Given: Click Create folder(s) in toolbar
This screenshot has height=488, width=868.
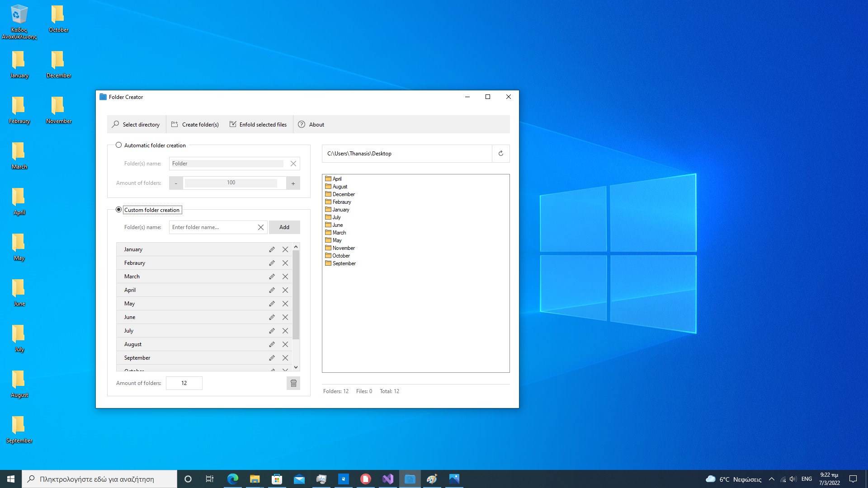Looking at the screenshot, I should point(195,125).
